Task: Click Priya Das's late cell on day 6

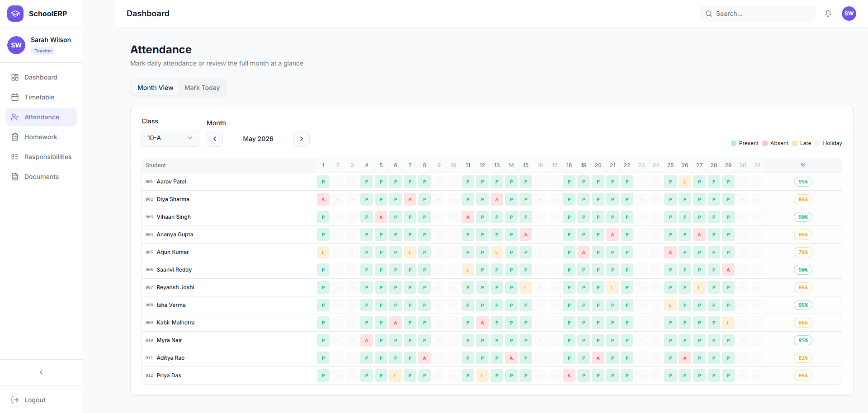Action: (396, 375)
